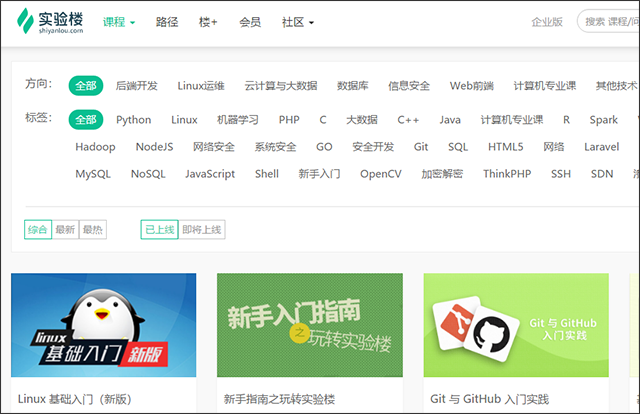Screen dimensions: 640x414
Task: Select the NodeJS tag
Action: coord(154,147)
